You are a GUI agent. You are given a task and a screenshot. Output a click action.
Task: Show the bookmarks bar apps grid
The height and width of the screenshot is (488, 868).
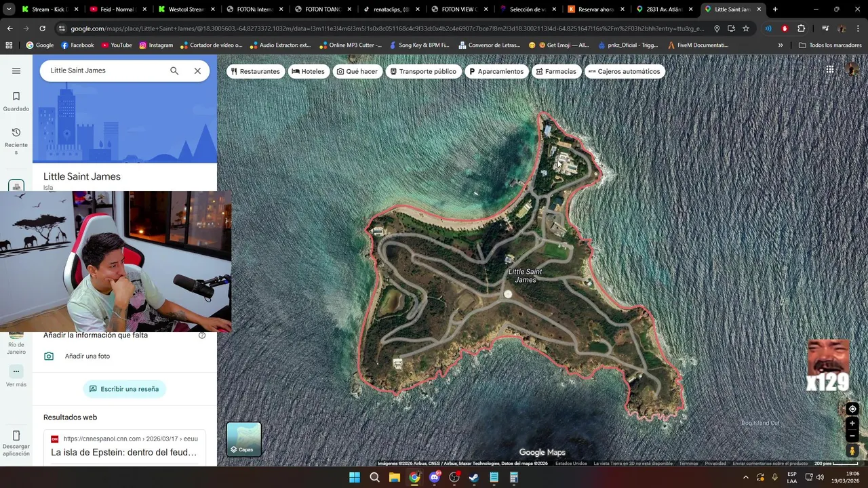click(9, 45)
